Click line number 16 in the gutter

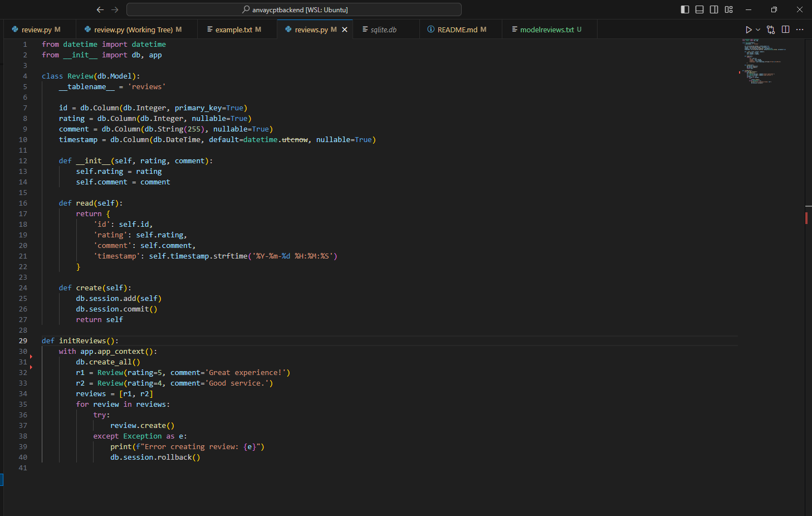[23, 203]
